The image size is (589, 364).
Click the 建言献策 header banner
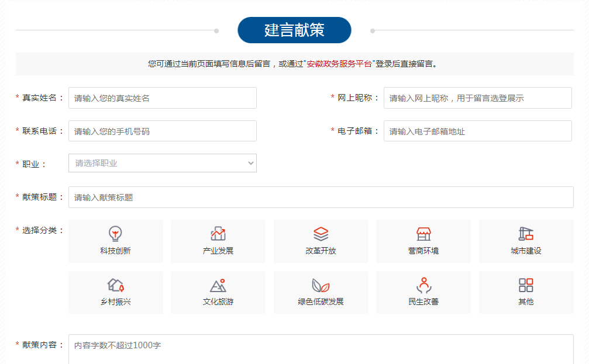pos(294,30)
